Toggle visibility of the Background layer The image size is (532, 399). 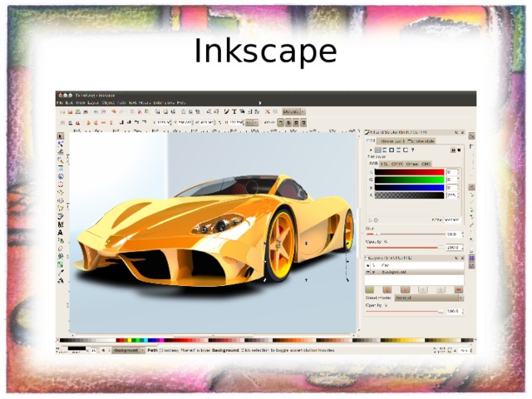(368, 272)
